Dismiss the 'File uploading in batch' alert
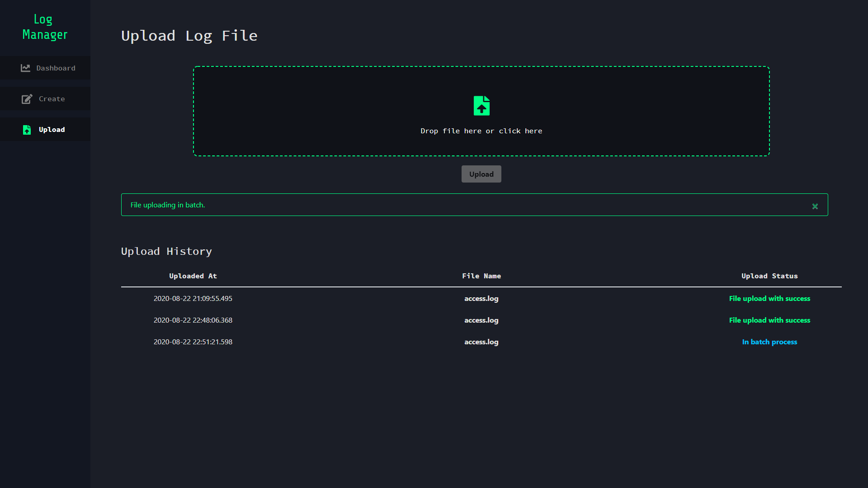868x488 pixels. click(x=815, y=206)
